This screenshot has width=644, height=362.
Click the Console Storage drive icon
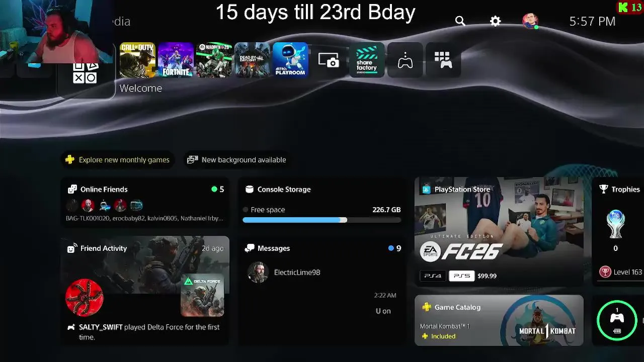249,190
